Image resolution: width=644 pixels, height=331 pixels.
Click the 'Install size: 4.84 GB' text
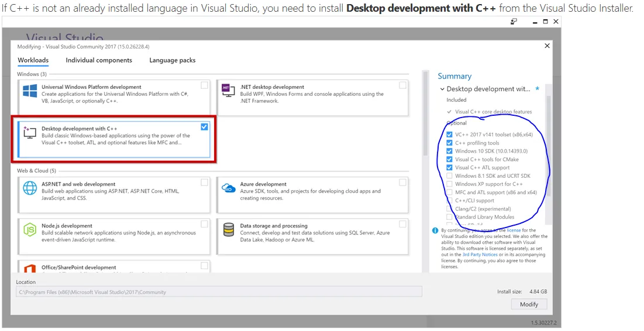tap(522, 292)
